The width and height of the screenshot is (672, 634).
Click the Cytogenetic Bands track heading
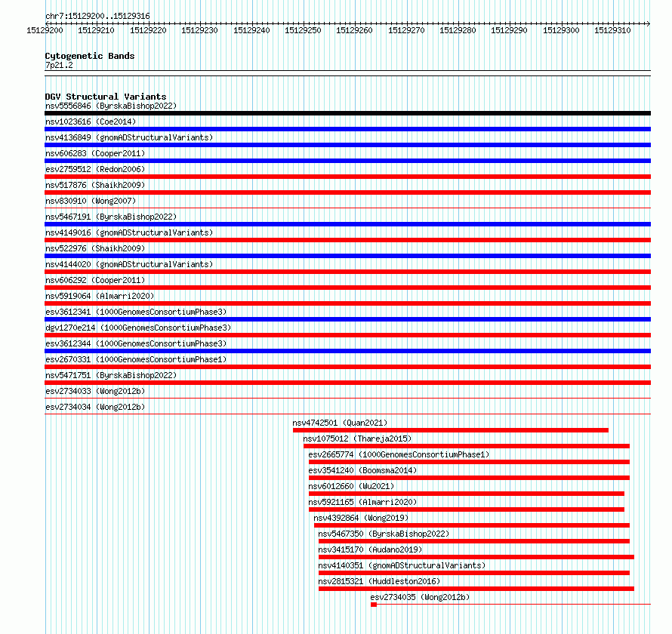(90, 56)
